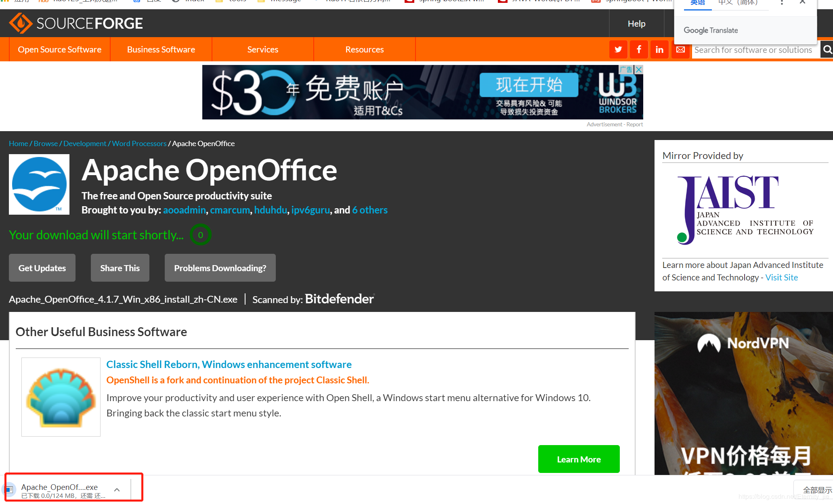Image resolution: width=833 pixels, height=504 pixels.
Task: Click the Classic Shell clam thumbnail
Action: tap(61, 397)
